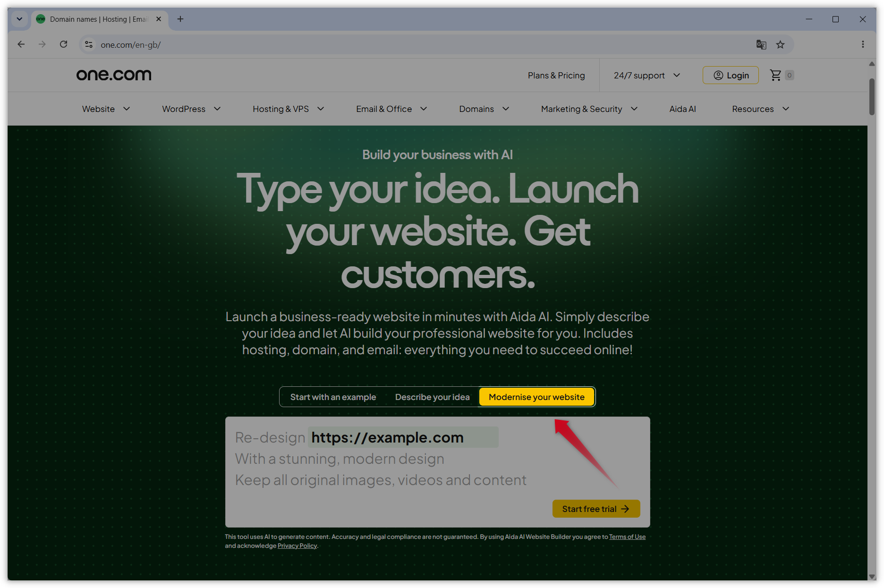Expand the Hosting & VPS menu

point(289,109)
